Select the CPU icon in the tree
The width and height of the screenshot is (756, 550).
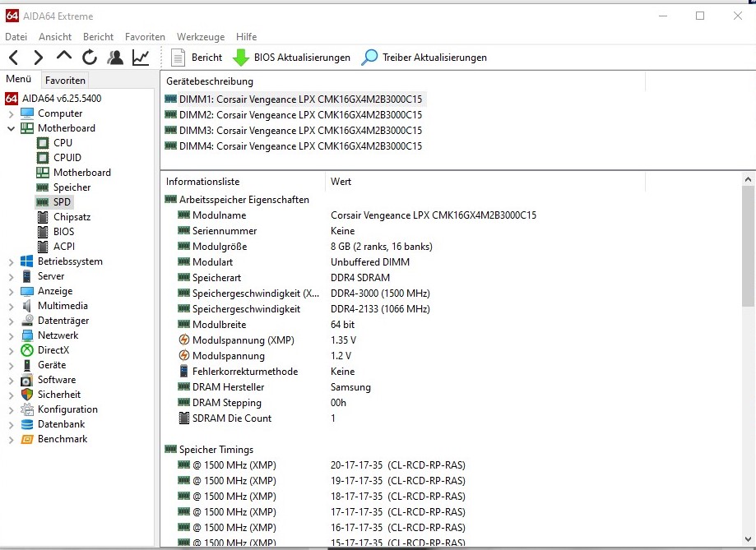coord(43,143)
